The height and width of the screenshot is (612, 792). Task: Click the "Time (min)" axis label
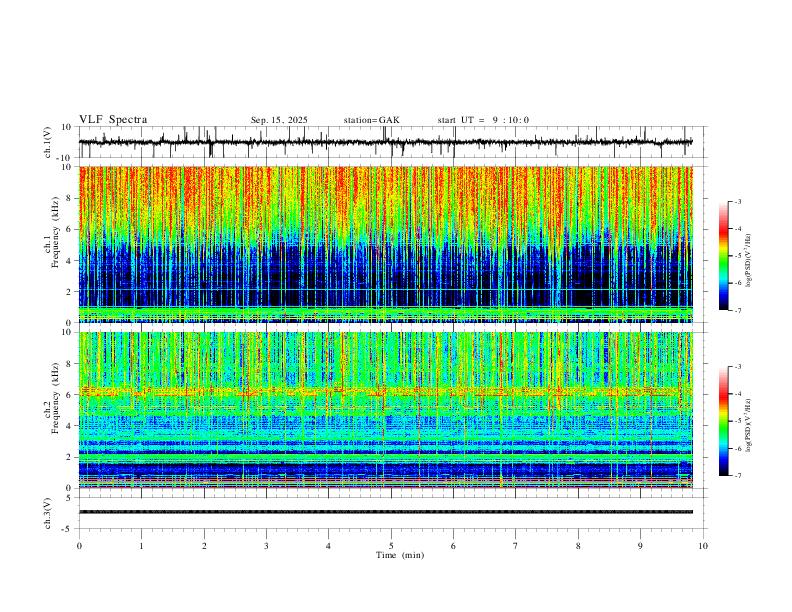pyautogui.click(x=400, y=555)
